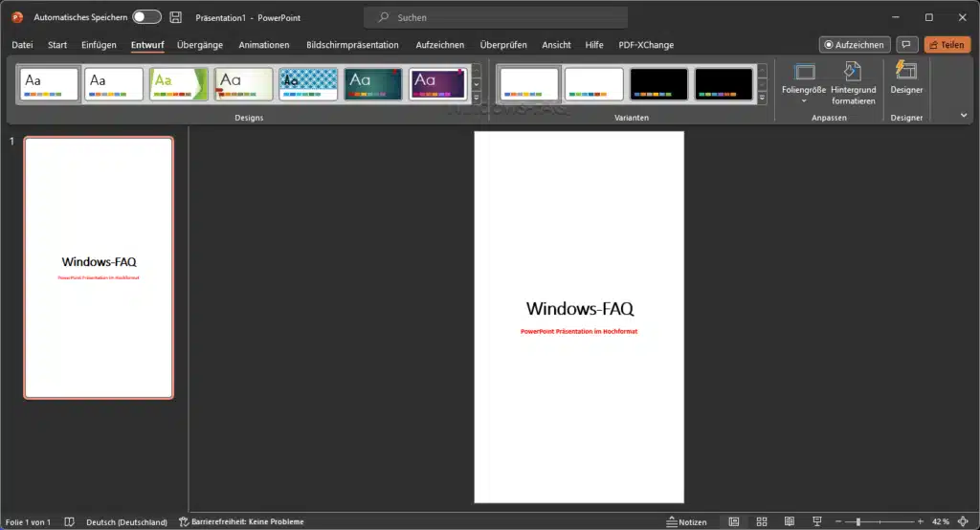Open the Überprüfen tab

coord(503,45)
